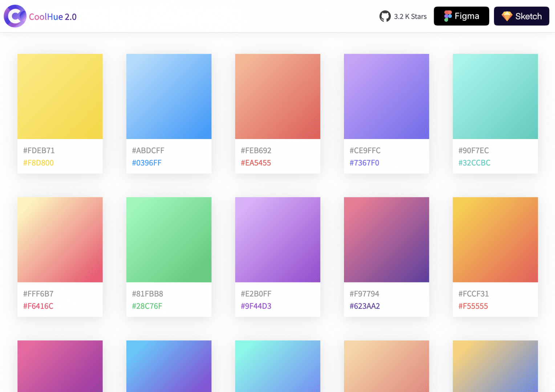Copy the hex code #0396FF
This screenshot has height=392, width=555.
coord(147,163)
